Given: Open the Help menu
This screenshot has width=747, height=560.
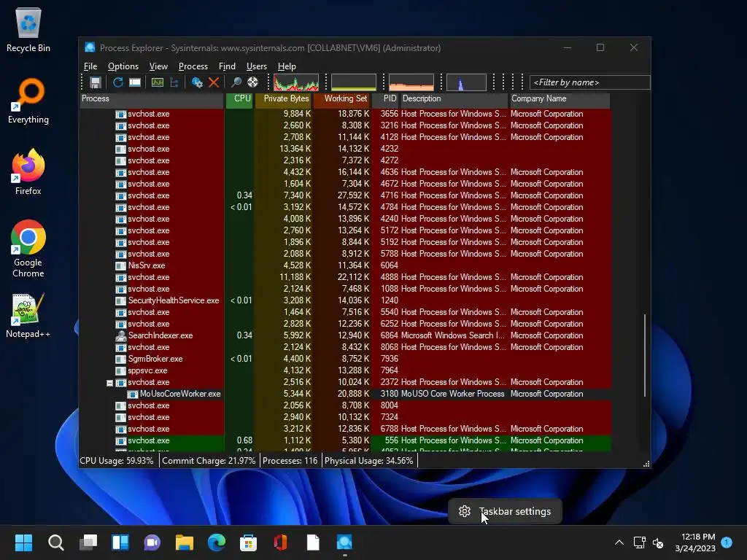Looking at the screenshot, I should [287, 66].
